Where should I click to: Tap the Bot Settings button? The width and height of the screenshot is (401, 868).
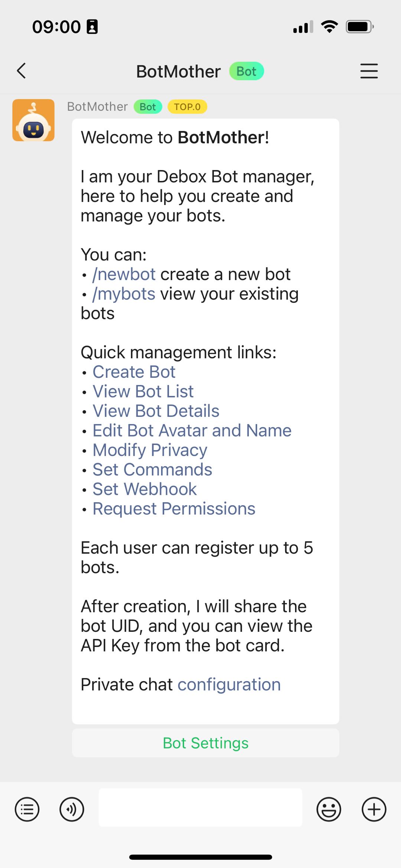click(x=205, y=743)
